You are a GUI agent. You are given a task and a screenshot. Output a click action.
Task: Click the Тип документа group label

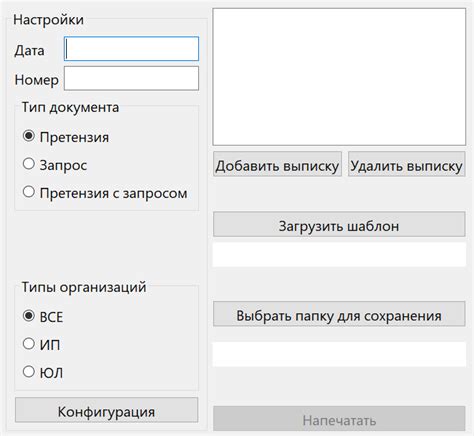click(70, 107)
